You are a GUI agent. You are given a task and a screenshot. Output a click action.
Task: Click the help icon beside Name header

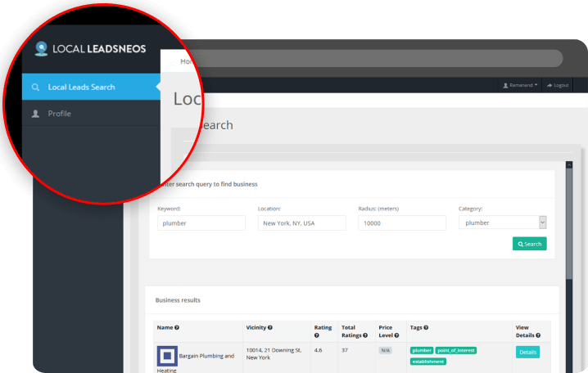click(177, 328)
